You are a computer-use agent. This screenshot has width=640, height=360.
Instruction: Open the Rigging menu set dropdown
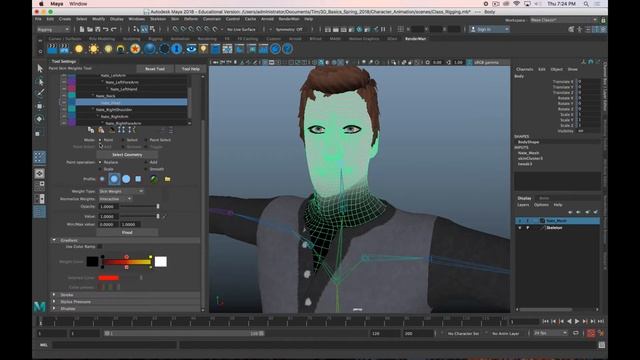coord(53,29)
